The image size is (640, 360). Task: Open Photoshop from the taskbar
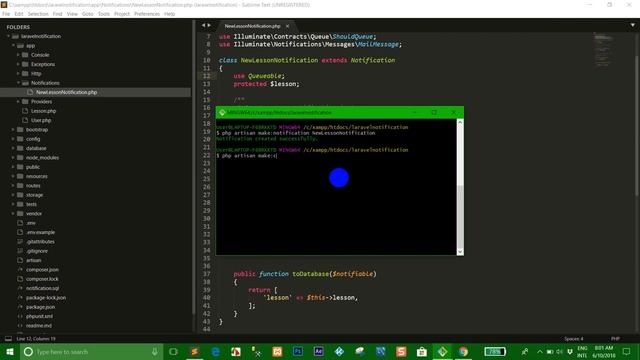click(x=298, y=351)
